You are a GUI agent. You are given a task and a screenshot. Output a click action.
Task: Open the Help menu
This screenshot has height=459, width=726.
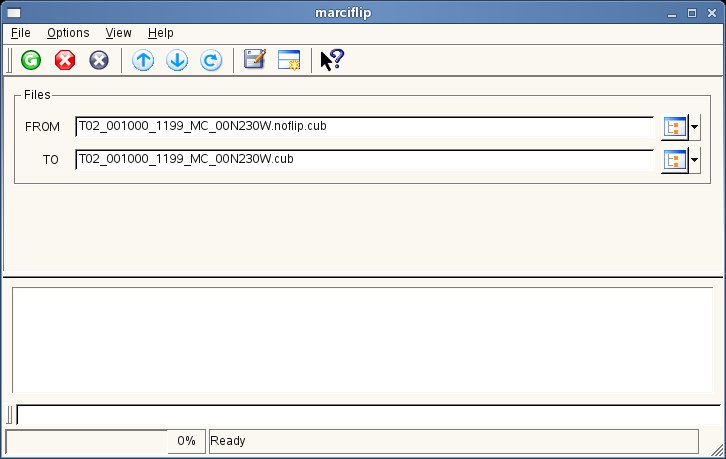160,33
